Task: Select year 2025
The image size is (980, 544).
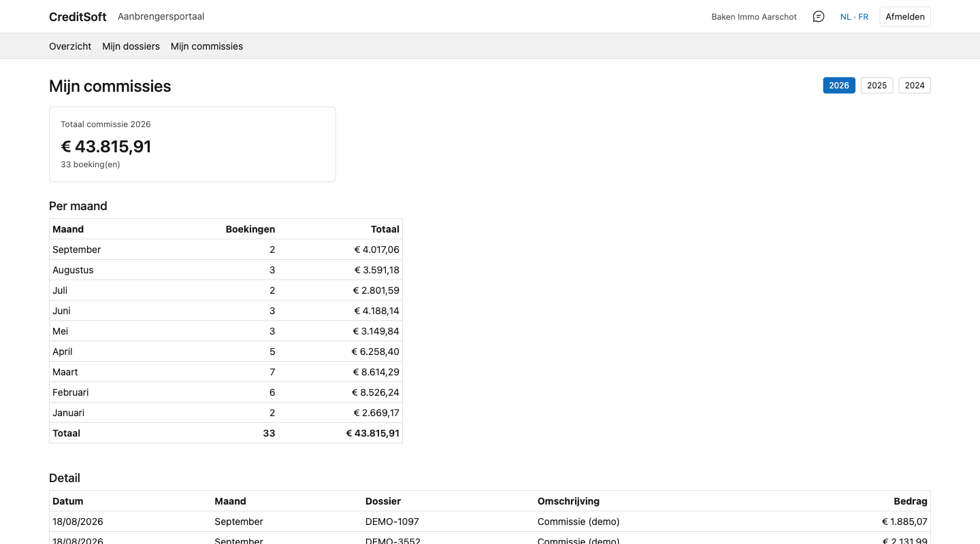Action: click(x=877, y=85)
